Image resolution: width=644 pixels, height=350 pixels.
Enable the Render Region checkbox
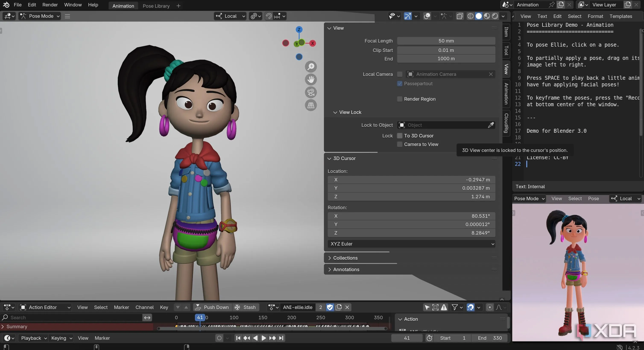click(x=400, y=99)
